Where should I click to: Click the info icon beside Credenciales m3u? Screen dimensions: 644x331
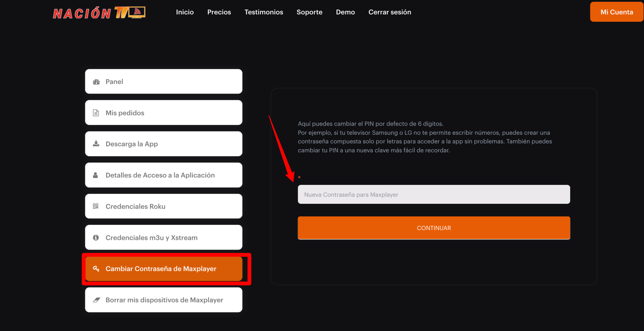tap(96, 237)
